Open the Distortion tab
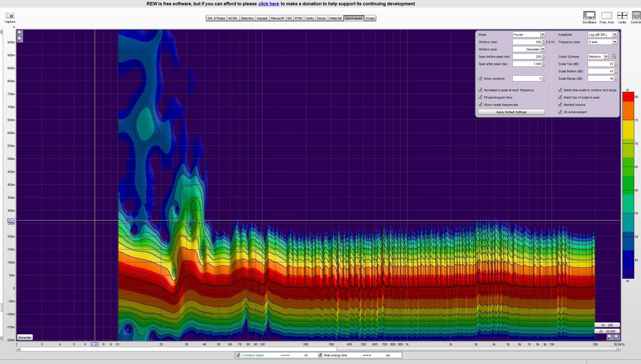This screenshot has width=641, height=364. [x=247, y=18]
